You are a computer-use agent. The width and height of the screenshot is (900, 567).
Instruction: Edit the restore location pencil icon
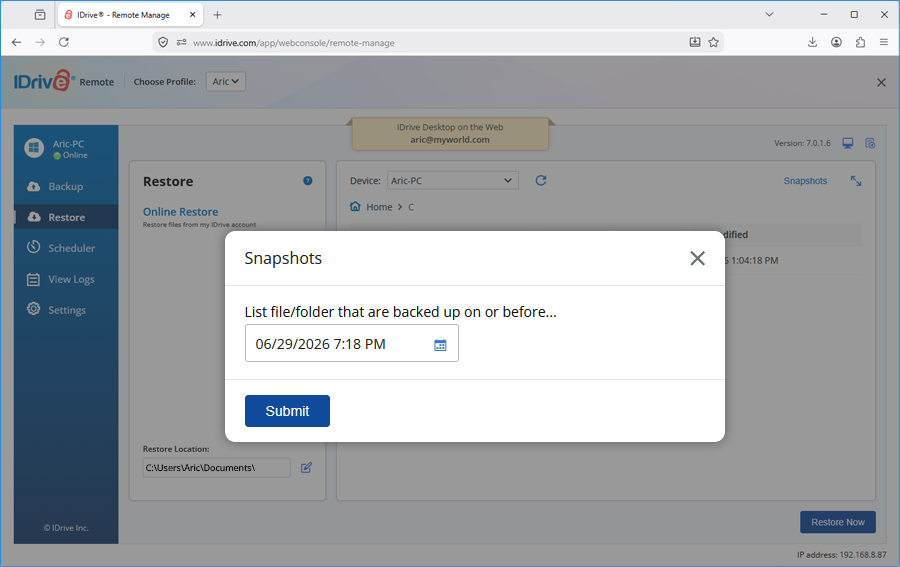[307, 467]
